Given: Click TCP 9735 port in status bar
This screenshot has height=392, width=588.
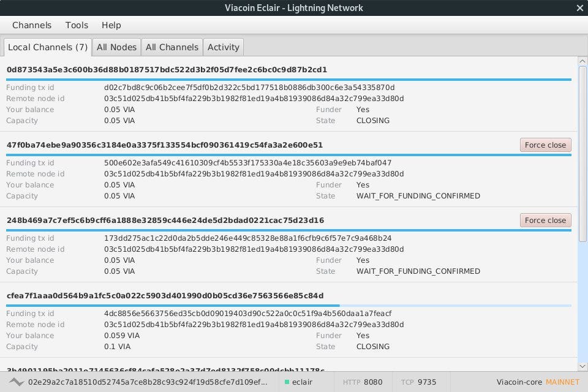Looking at the screenshot, I should pyautogui.click(x=418, y=382).
